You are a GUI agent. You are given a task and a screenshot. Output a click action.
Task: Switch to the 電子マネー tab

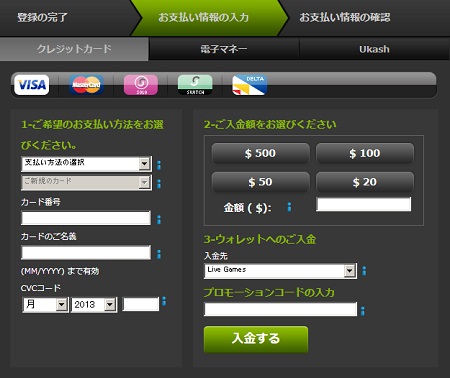click(224, 49)
